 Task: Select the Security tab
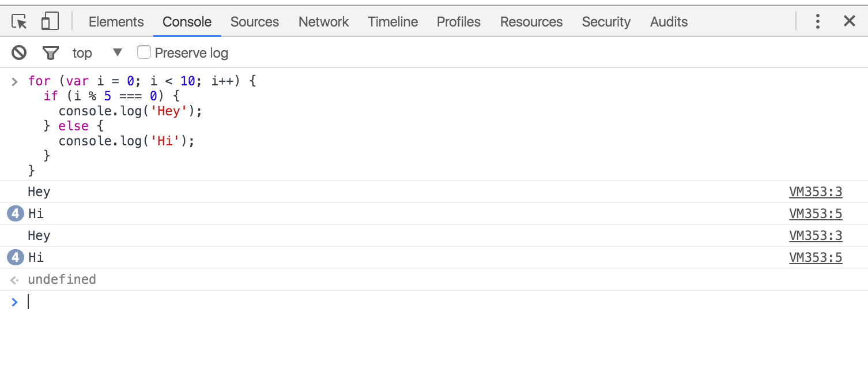coord(606,22)
